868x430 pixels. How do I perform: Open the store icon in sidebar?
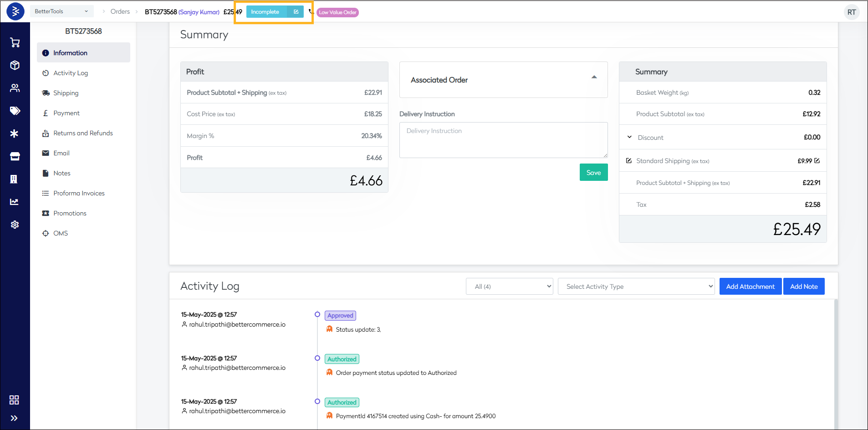[15, 156]
